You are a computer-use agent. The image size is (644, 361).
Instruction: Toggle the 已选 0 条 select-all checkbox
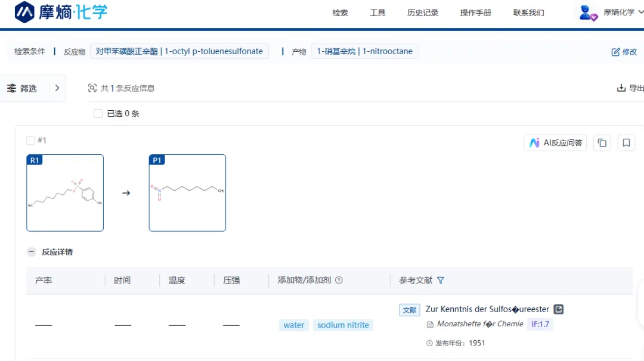98,113
